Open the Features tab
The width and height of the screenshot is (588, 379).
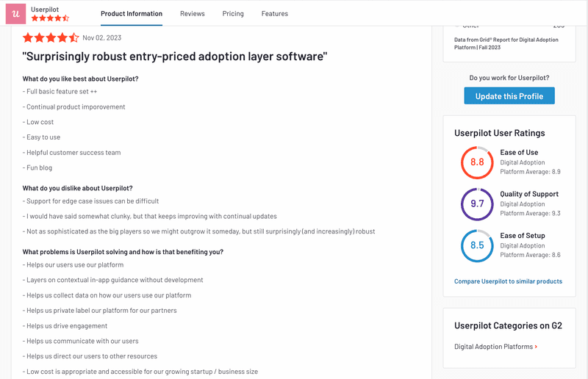pyautogui.click(x=275, y=14)
